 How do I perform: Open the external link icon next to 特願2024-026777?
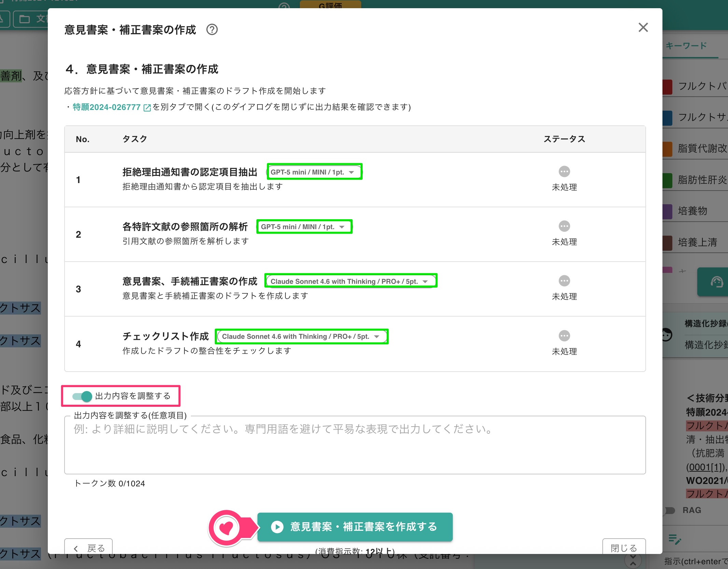[x=147, y=108]
